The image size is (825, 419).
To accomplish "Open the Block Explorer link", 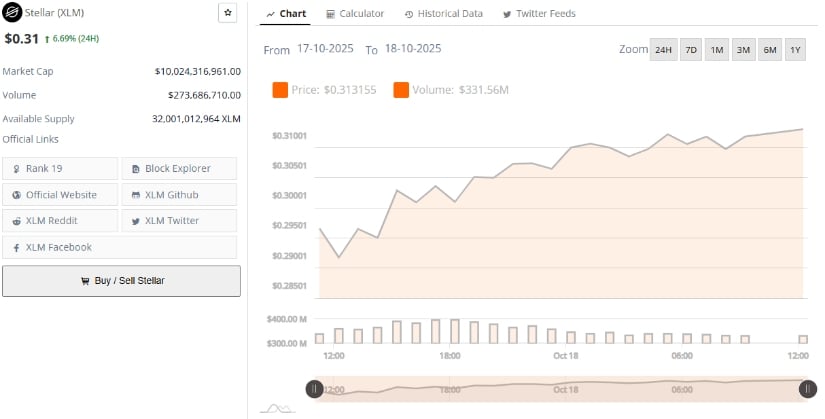I will [179, 168].
